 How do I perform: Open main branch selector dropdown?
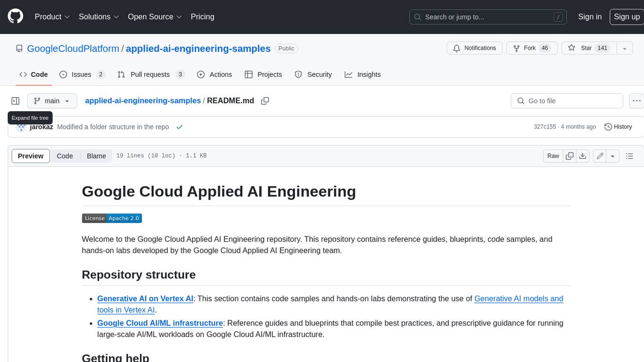[x=52, y=101]
